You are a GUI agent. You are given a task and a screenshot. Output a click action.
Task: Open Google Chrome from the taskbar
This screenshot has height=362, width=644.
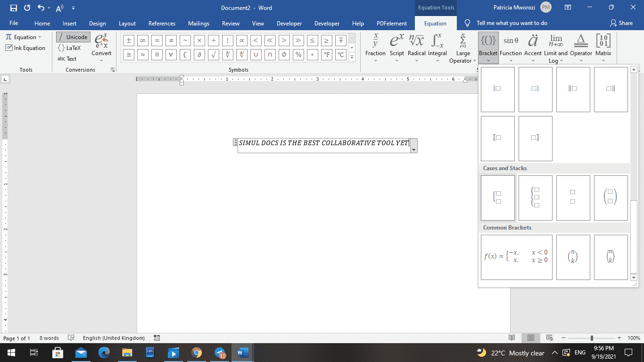(197, 353)
